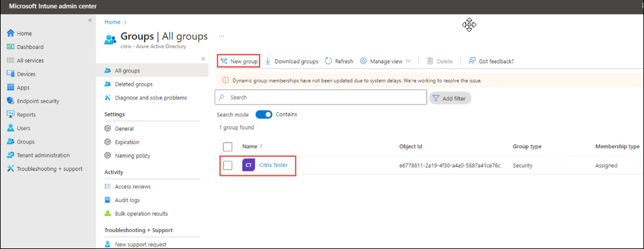Collapse the Groups blade menu
644x249 pixels.
203,59
